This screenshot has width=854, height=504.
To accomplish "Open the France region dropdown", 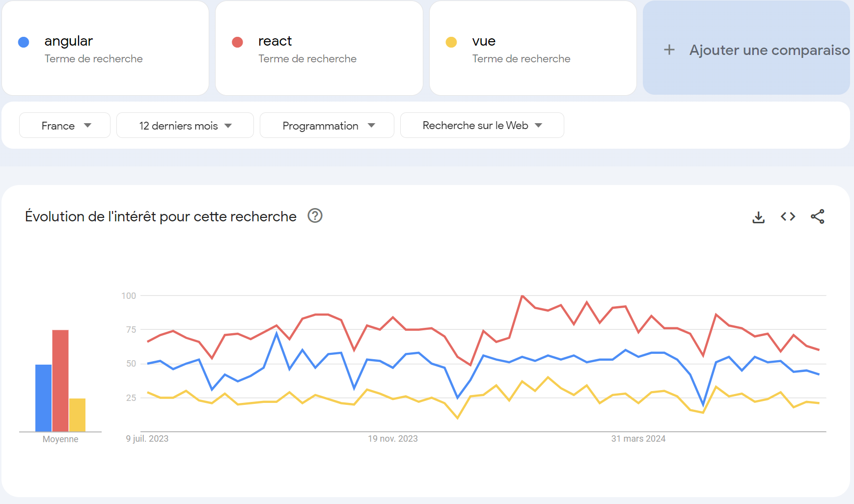I will pyautogui.click(x=64, y=125).
